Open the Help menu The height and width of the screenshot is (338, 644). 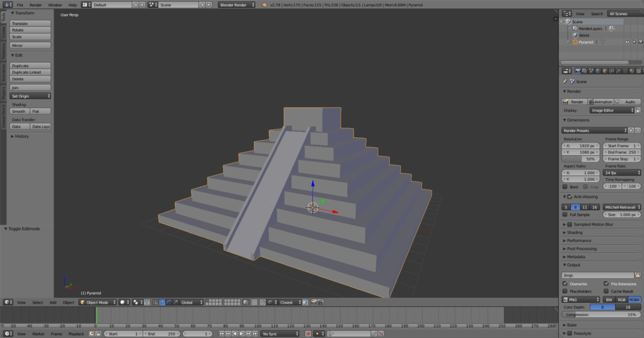tap(72, 5)
